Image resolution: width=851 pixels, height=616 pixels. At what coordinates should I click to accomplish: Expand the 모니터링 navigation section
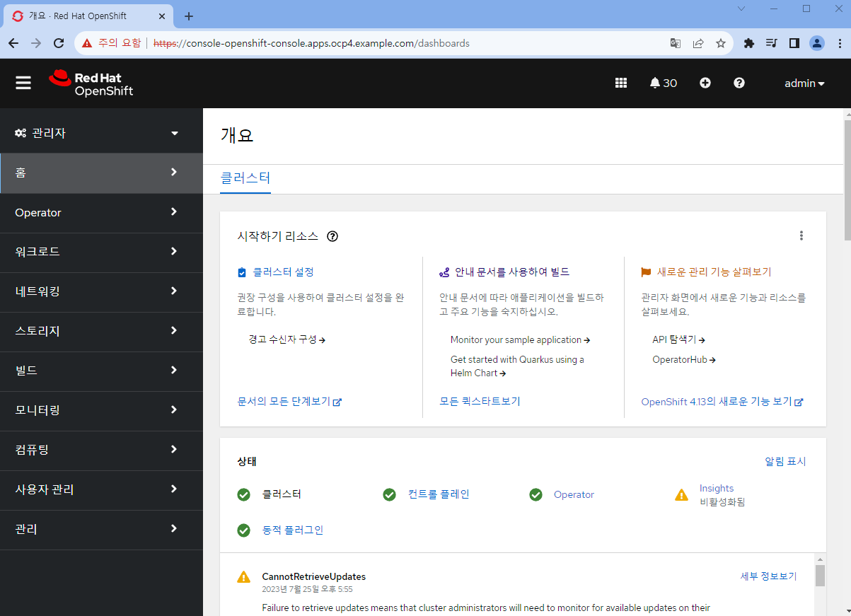101,410
